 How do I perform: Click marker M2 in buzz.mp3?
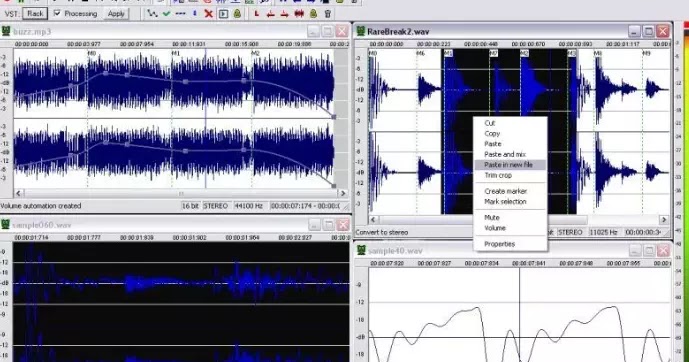pyautogui.click(x=255, y=53)
